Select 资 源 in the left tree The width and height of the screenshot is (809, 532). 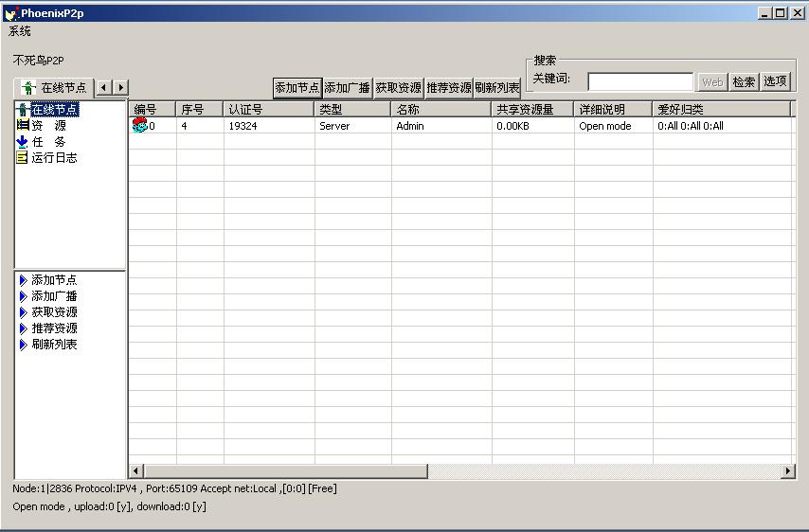pyautogui.click(x=48, y=125)
